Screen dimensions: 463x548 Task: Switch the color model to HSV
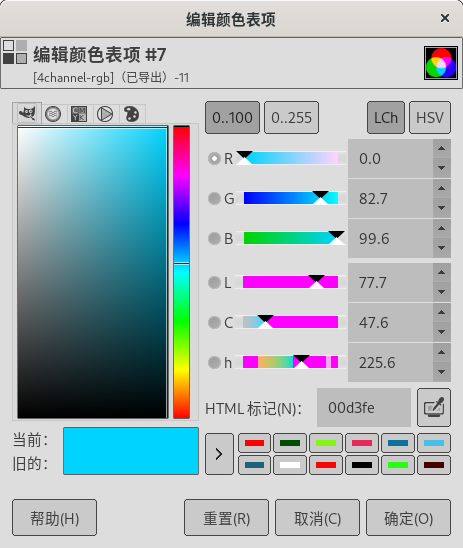click(x=430, y=117)
